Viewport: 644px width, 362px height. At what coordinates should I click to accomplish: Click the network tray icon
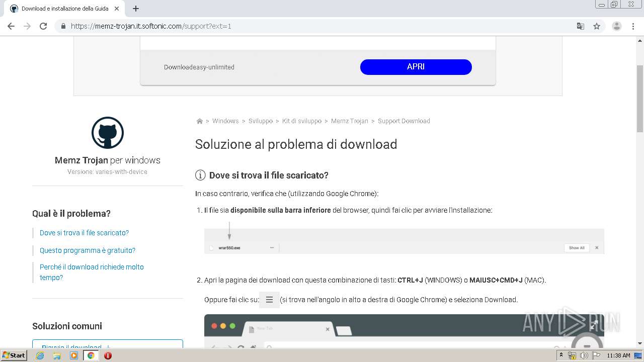[572, 355]
